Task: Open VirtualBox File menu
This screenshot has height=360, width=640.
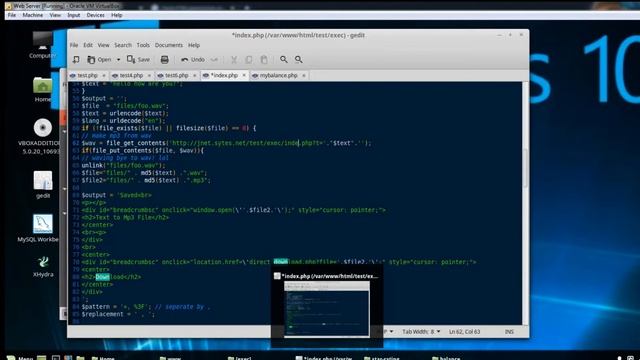Action: click(12, 15)
